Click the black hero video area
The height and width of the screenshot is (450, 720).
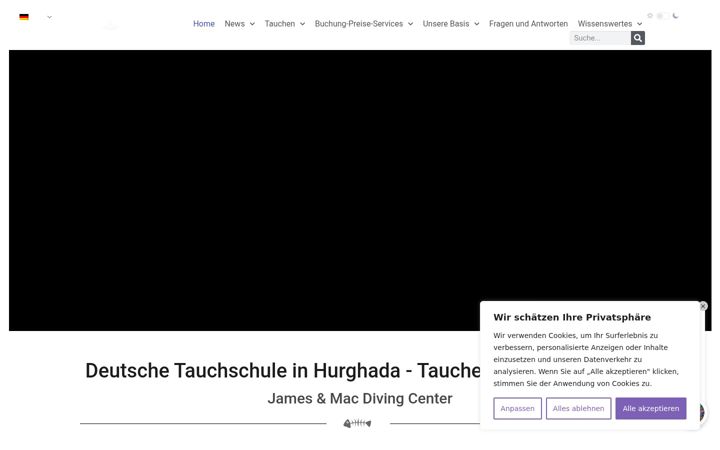360,191
